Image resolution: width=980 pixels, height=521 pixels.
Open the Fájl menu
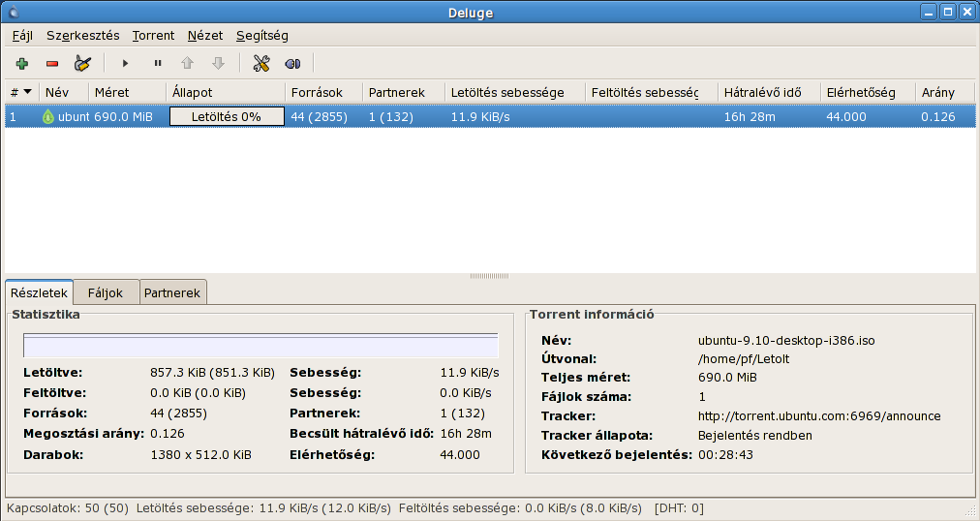click(x=21, y=36)
